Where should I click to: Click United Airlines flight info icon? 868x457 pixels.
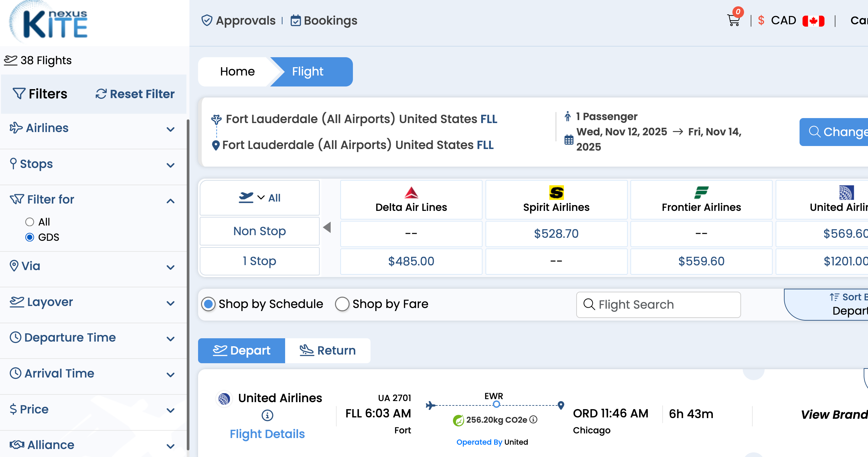coord(267,415)
